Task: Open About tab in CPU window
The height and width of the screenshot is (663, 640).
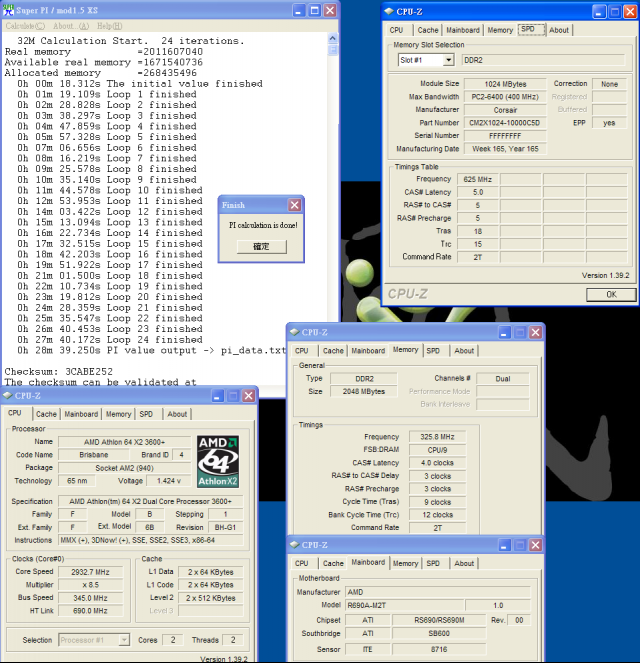Action: pyautogui.click(x=177, y=414)
